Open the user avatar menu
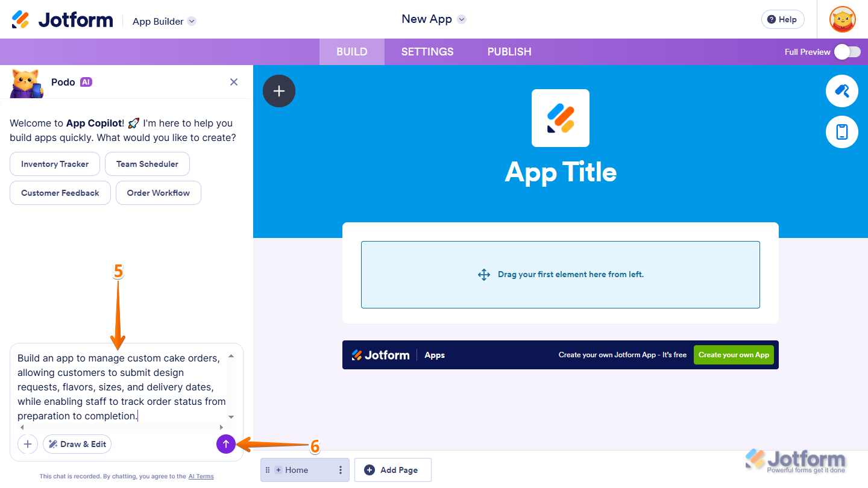The height and width of the screenshot is (488, 868). pos(842,19)
